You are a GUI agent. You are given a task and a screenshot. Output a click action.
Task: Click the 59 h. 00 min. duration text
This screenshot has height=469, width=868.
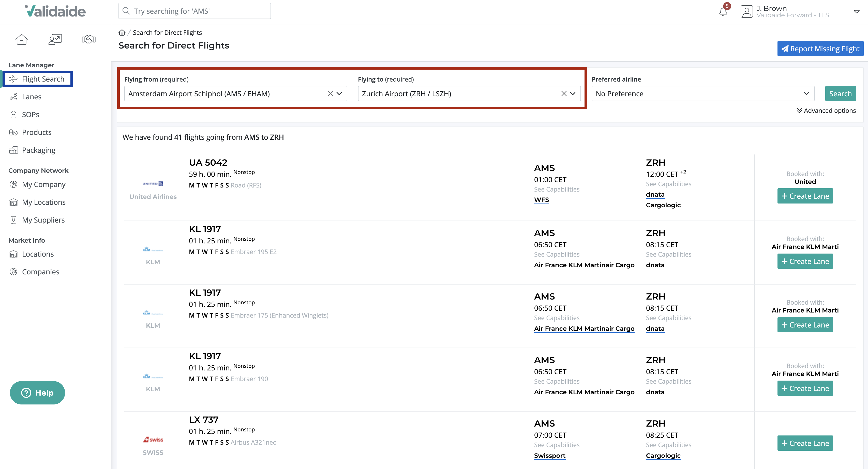pyautogui.click(x=210, y=174)
